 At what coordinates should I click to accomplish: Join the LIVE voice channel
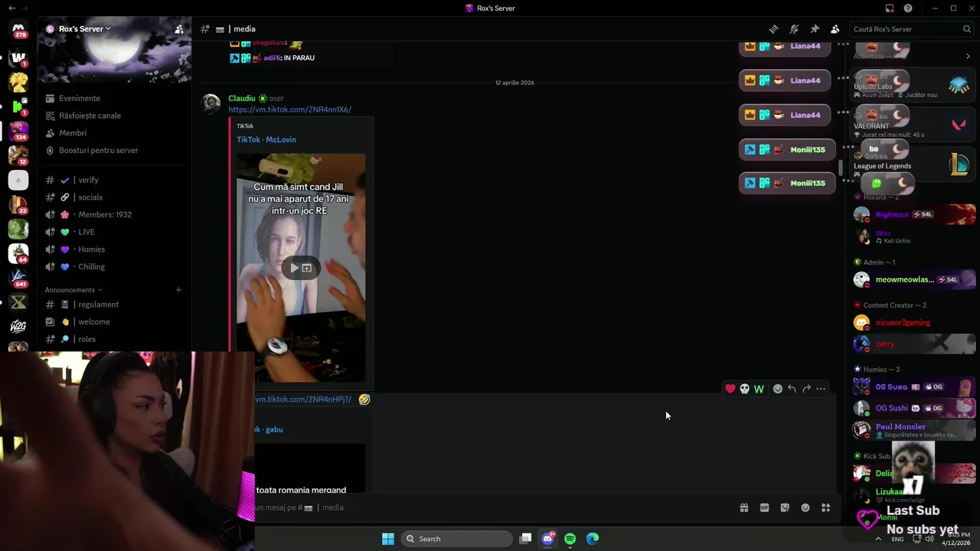tap(87, 232)
